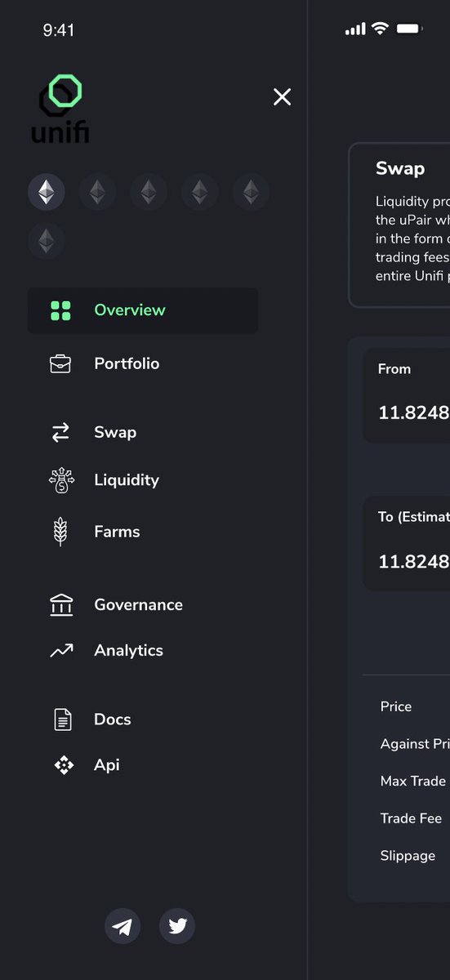The width and height of the screenshot is (450, 980).
Task: Open the Twitter link button
Action: click(x=177, y=926)
